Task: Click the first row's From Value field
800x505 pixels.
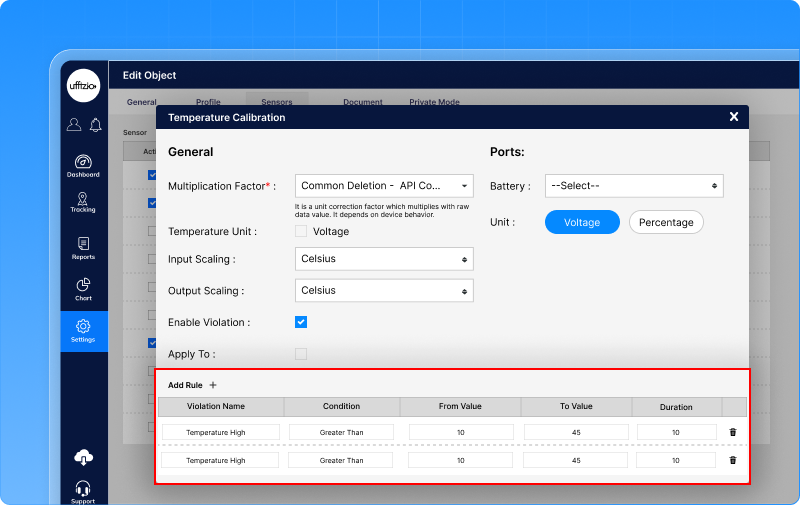Action: coord(460,432)
